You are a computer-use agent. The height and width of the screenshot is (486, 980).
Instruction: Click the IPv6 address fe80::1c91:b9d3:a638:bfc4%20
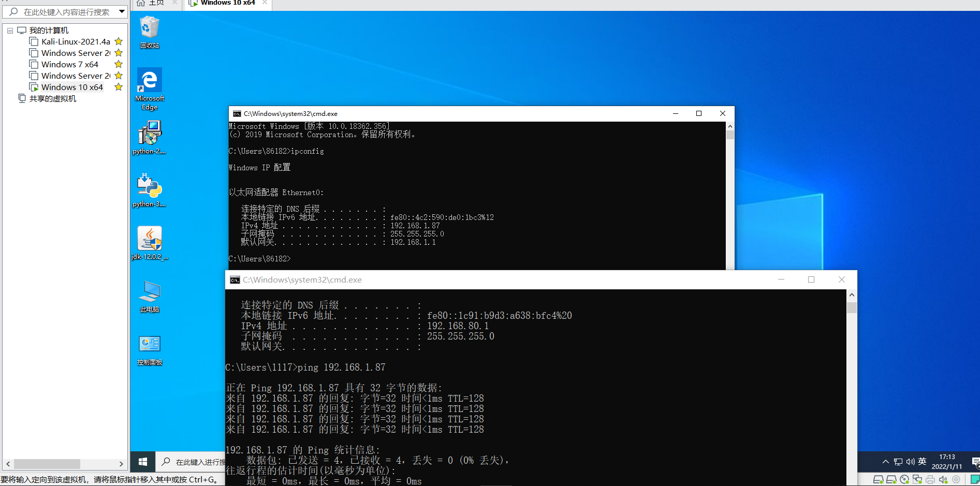tap(500, 316)
